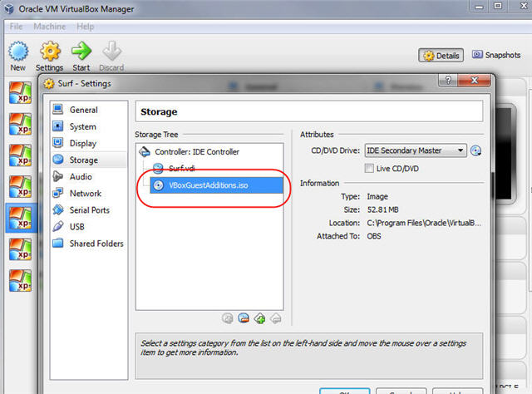Open the Help menu
The width and height of the screenshot is (532, 394).
point(85,27)
